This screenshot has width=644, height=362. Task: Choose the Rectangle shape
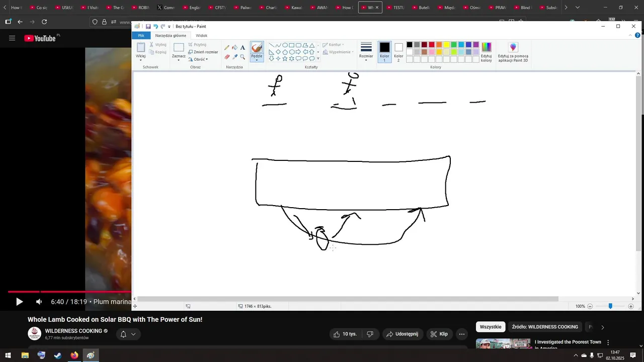292,45
